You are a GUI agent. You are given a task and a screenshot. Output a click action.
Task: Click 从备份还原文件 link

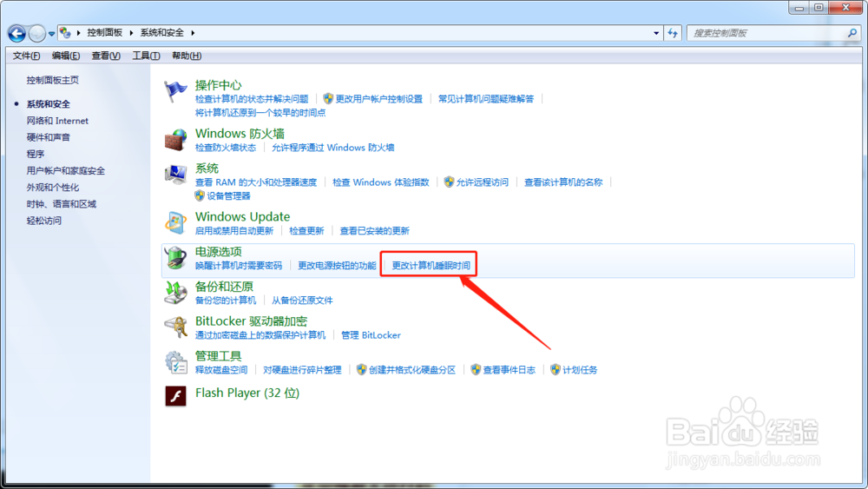(x=302, y=301)
